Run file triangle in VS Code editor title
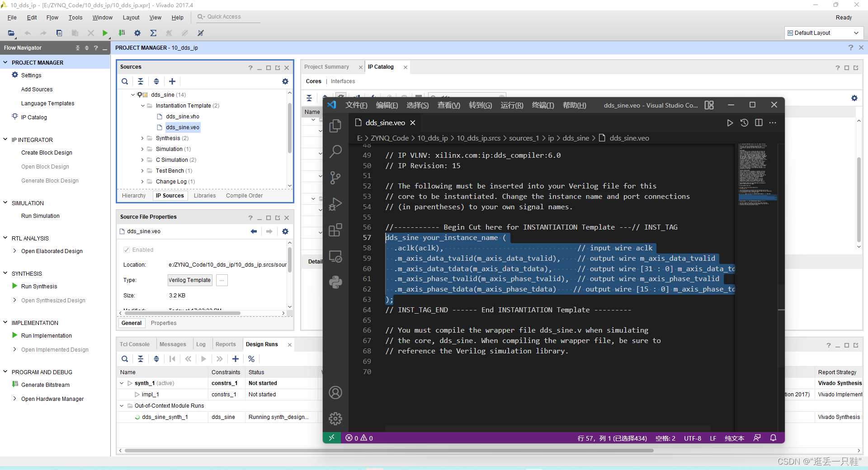Image resolution: width=868 pixels, height=470 pixels. (730, 123)
